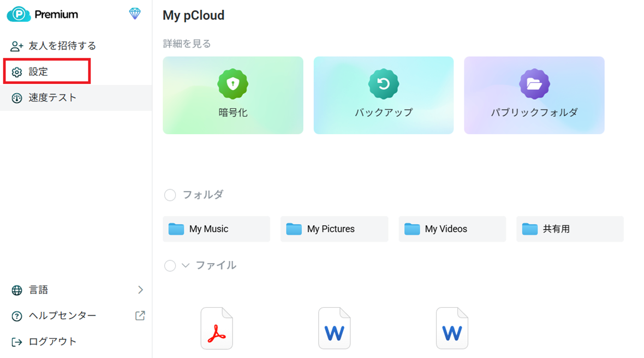This screenshot has height=358, width=644.
Task: Open the 共有用 folder
Action: point(570,229)
